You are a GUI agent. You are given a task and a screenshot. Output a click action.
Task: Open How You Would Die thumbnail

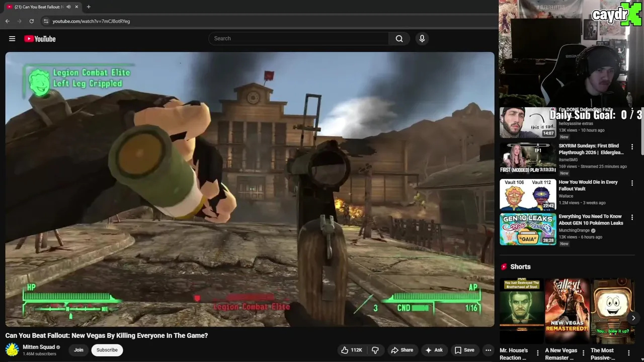tap(527, 194)
